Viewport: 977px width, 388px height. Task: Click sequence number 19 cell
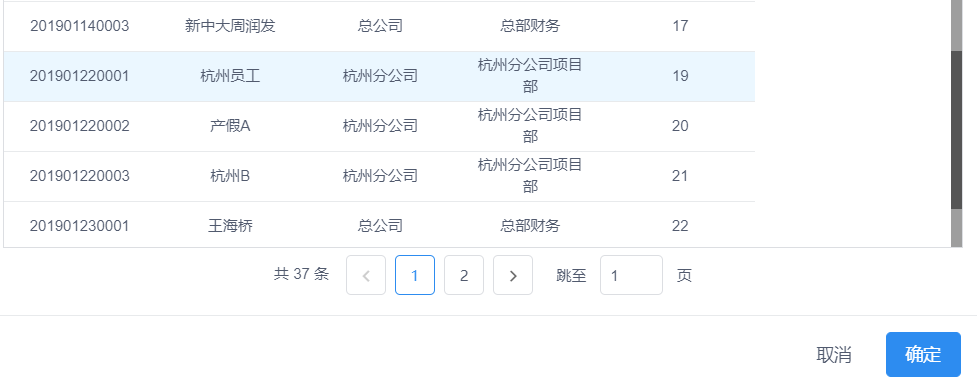pyautogui.click(x=680, y=76)
